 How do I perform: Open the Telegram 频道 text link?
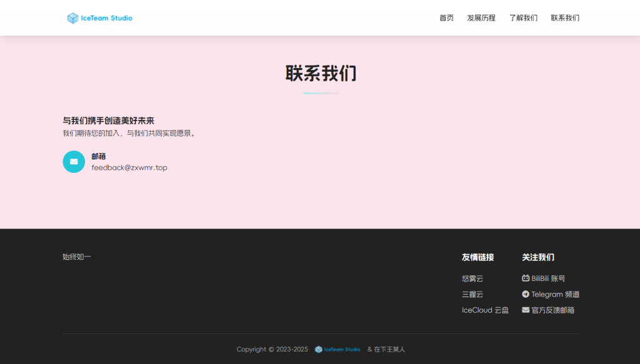(555, 295)
